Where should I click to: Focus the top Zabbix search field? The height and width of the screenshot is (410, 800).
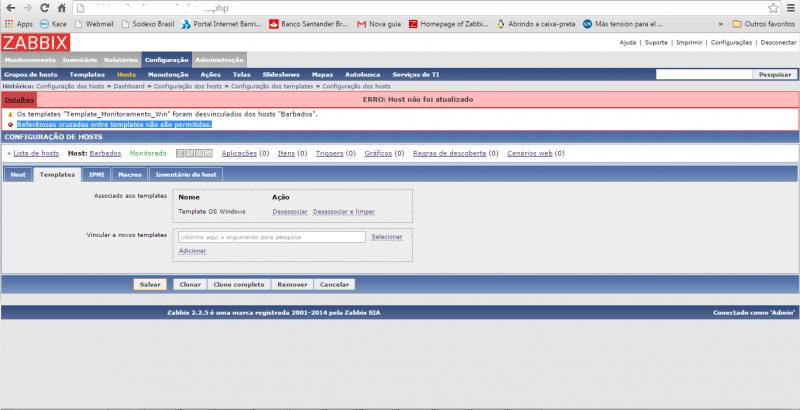[705, 75]
